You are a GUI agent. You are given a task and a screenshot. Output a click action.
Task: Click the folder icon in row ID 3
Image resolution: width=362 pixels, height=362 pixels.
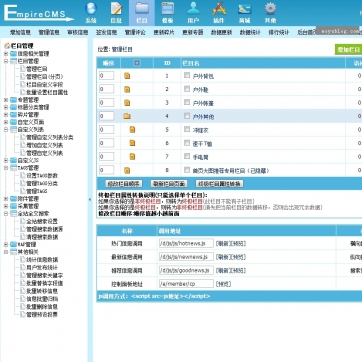[x=127, y=103]
